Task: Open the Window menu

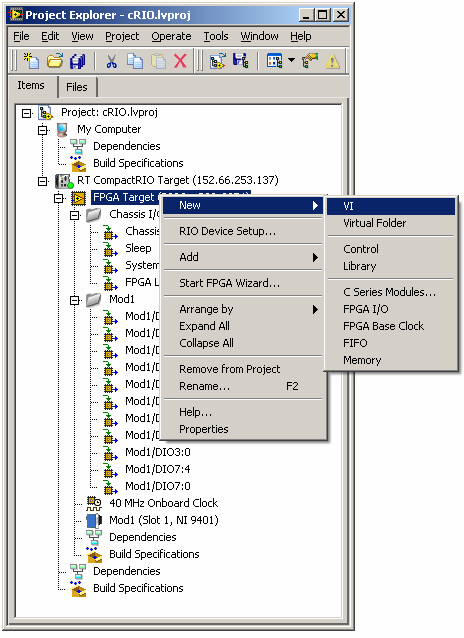Action: coord(259,36)
